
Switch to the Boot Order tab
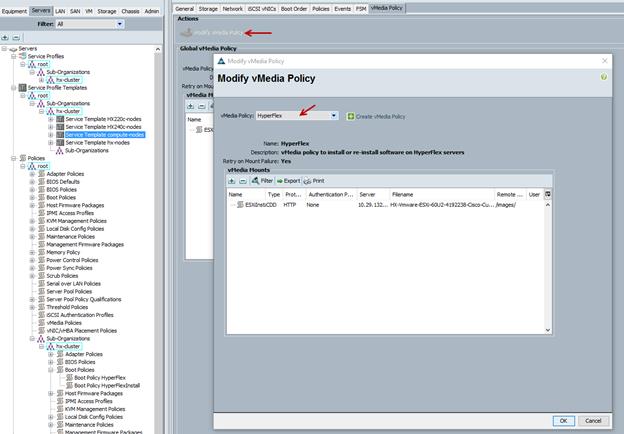(x=294, y=8)
